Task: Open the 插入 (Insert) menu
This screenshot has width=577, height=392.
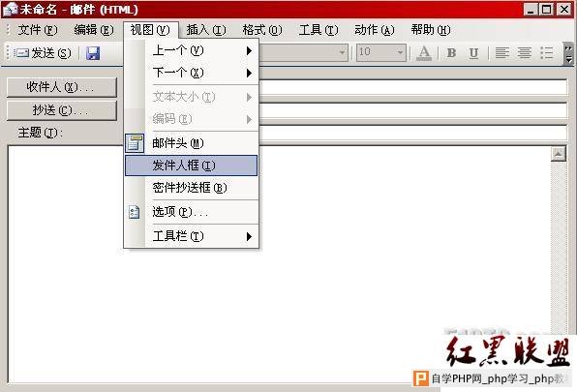Action: [206, 30]
